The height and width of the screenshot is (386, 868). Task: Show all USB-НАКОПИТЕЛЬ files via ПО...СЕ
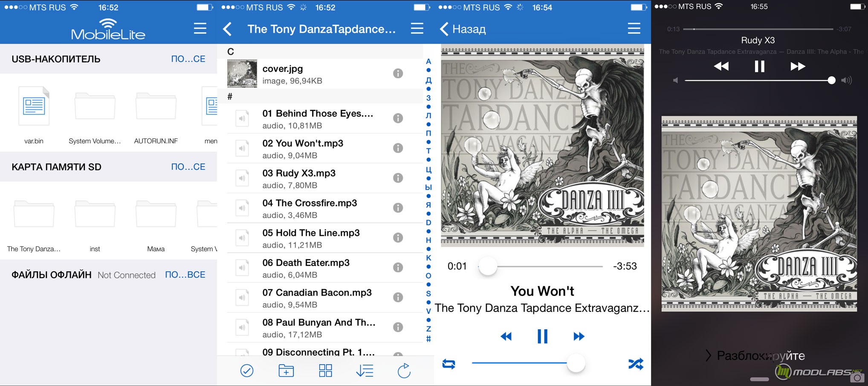pyautogui.click(x=188, y=59)
